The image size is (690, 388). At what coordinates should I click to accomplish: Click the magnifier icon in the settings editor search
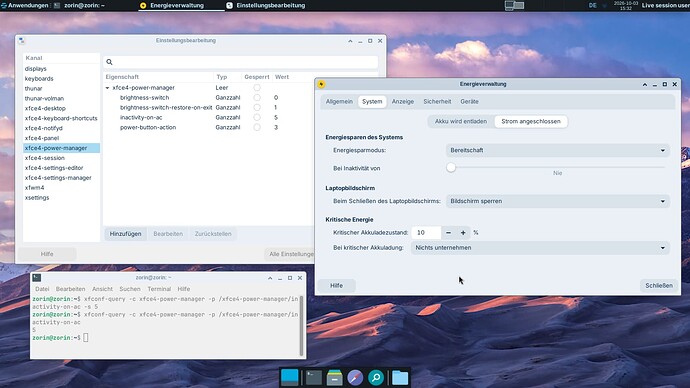pyautogui.click(x=109, y=62)
